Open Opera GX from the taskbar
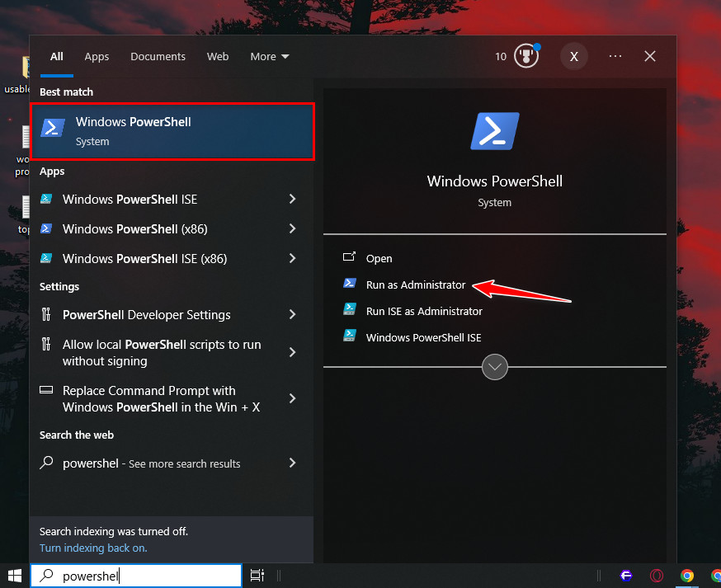This screenshot has width=721, height=588. pyautogui.click(x=626, y=575)
